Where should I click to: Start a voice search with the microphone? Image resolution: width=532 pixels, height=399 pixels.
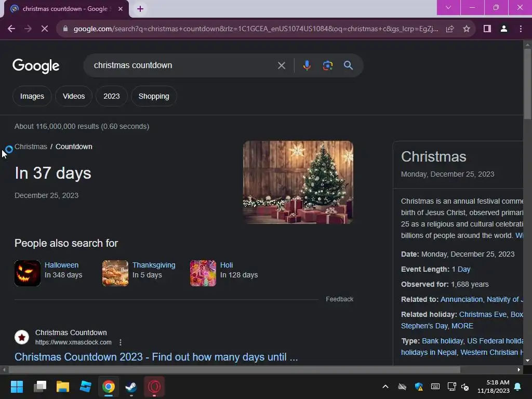(307, 65)
